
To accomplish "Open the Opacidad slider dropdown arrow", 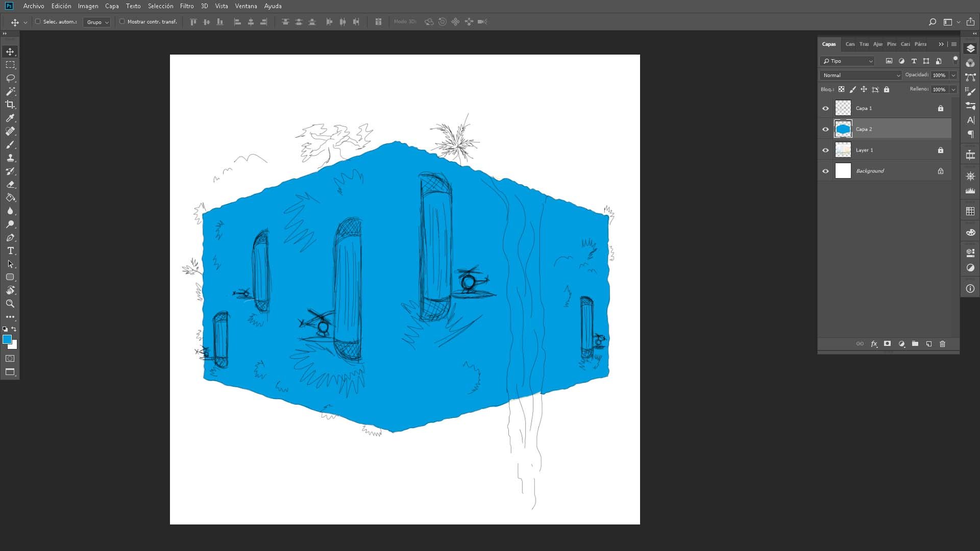I will (953, 75).
